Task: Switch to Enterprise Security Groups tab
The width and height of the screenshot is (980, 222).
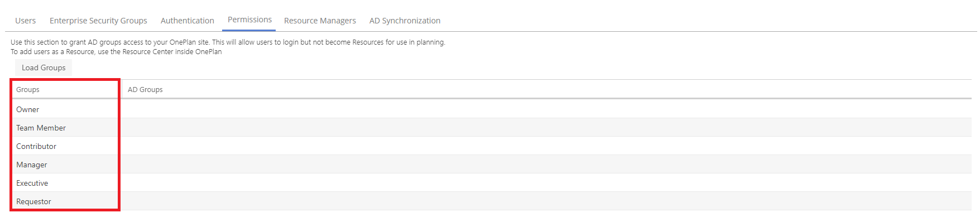Action: click(98, 21)
